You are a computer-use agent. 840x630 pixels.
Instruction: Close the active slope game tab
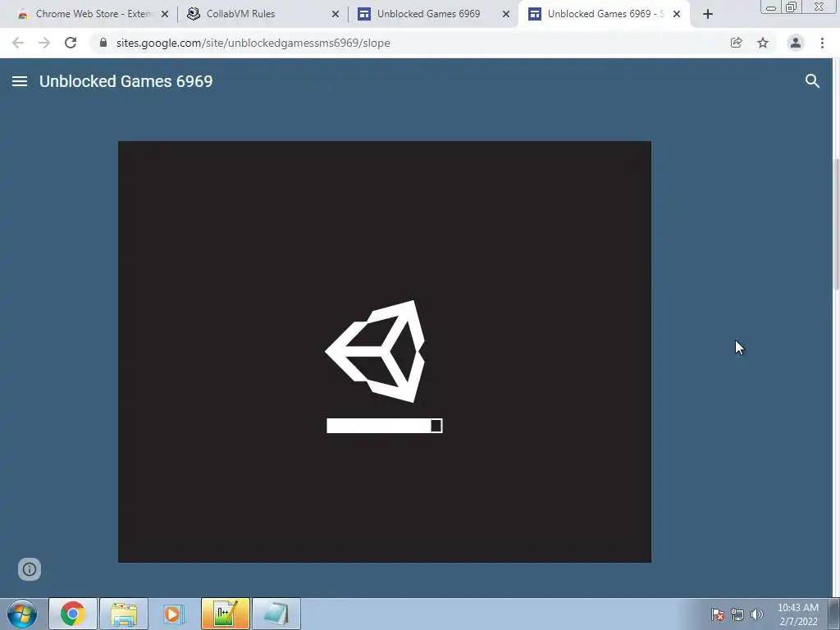pos(677,15)
